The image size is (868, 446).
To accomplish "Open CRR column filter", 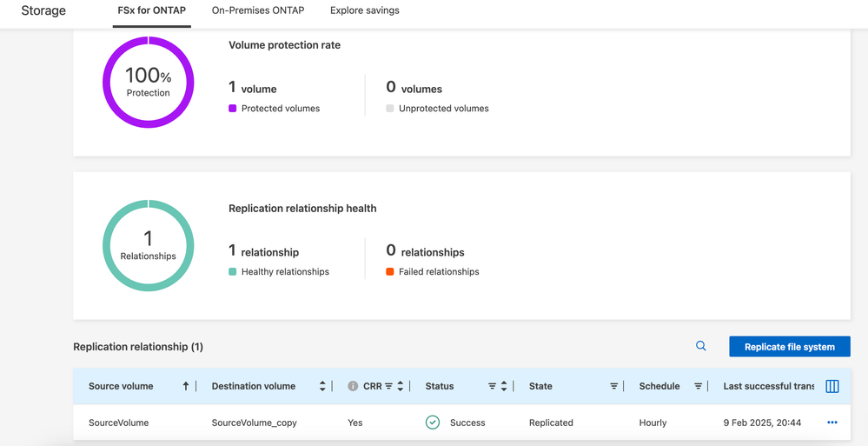I will point(388,386).
